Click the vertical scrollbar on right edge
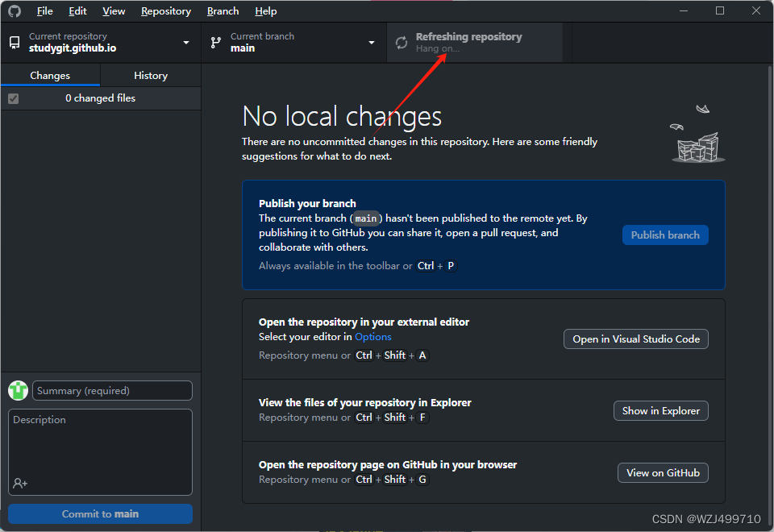This screenshot has height=532, width=774. 771,296
